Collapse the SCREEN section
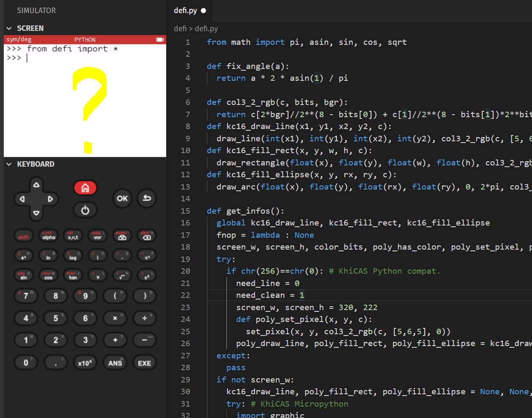Viewport: 532px width, 418px height. 9,28
